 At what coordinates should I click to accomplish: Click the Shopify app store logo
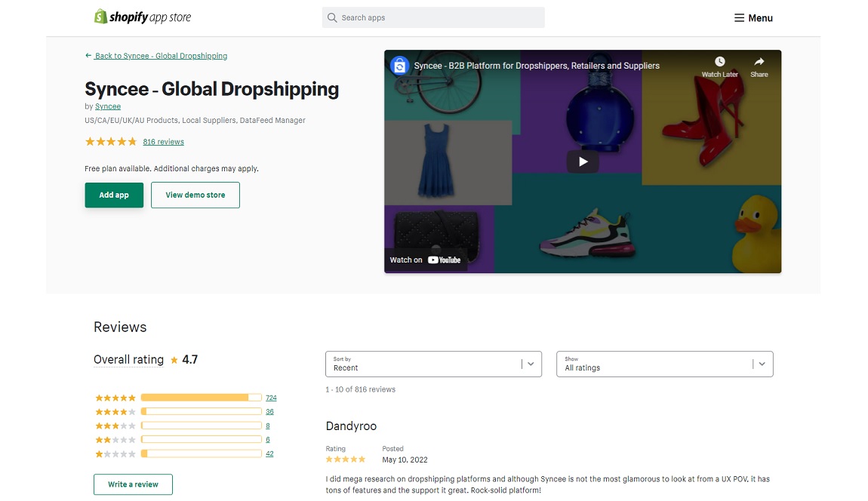[142, 17]
